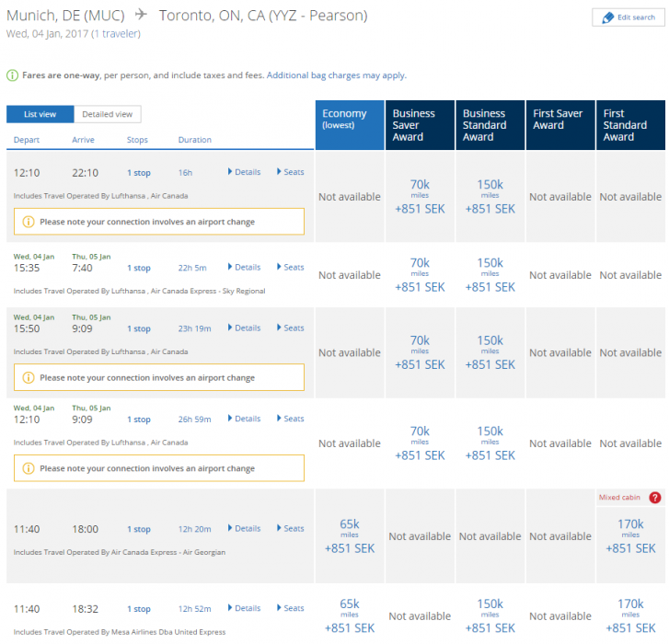
Task: Sort flights by Duration column
Action: (x=194, y=140)
